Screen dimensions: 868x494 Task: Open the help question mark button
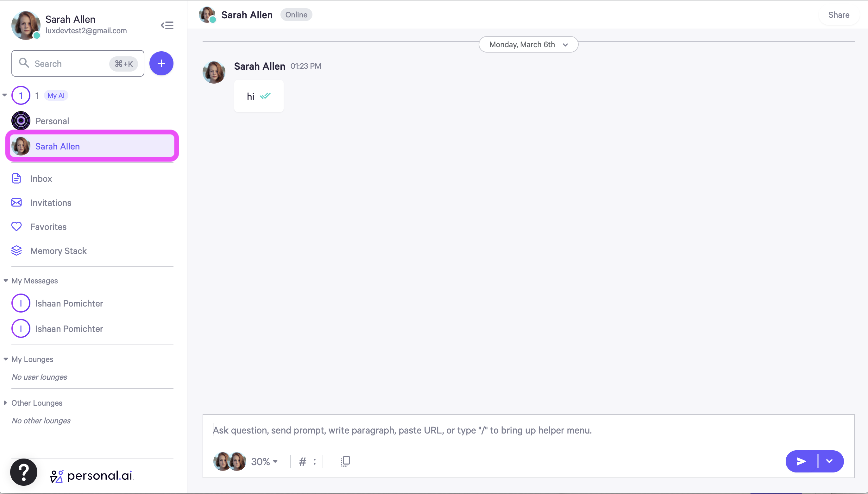tap(24, 472)
